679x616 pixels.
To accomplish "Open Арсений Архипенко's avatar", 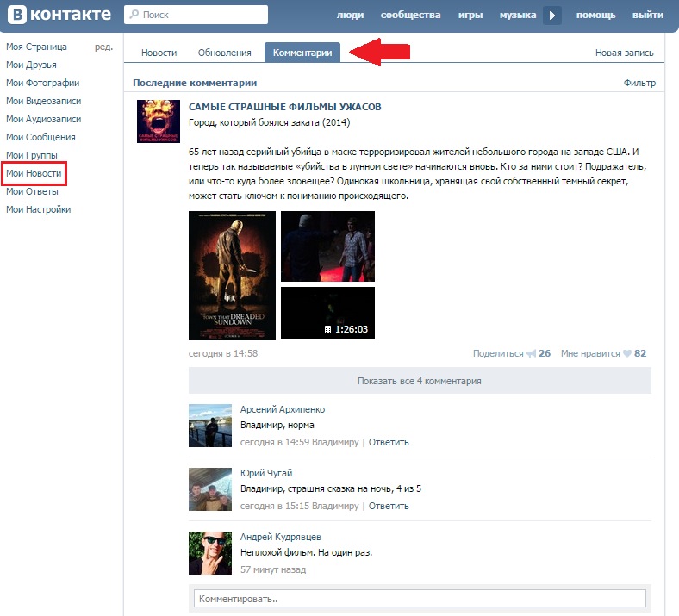I will pyautogui.click(x=210, y=426).
